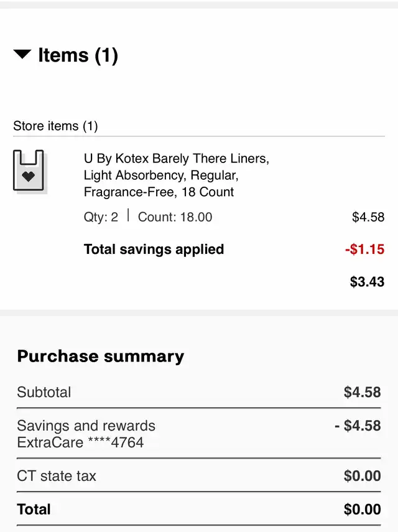Image resolution: width=398 pixels, height=532 pixels.
Task: Click the - $4.58 rewards amount
Action: pyautogui.click(x=358, y=426)
